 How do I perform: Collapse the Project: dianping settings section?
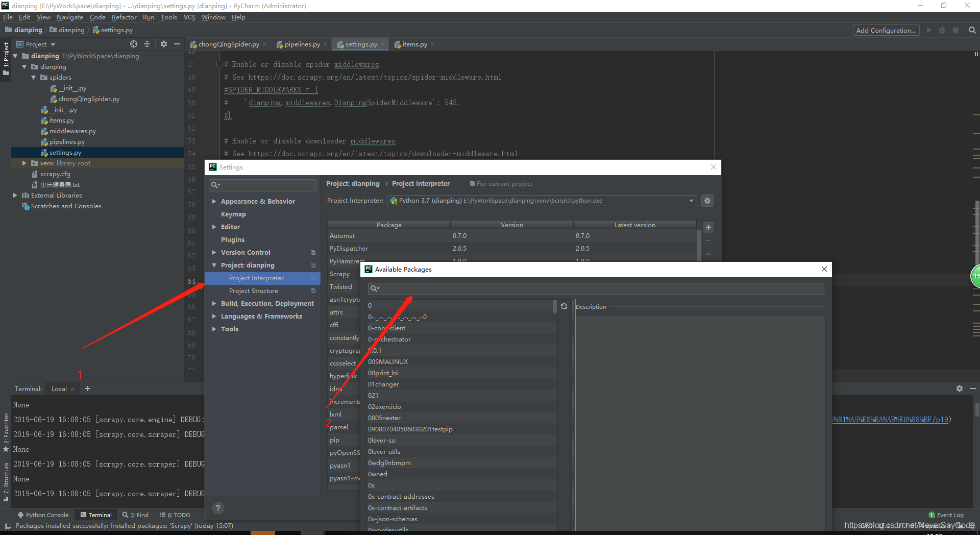[214, 265]
